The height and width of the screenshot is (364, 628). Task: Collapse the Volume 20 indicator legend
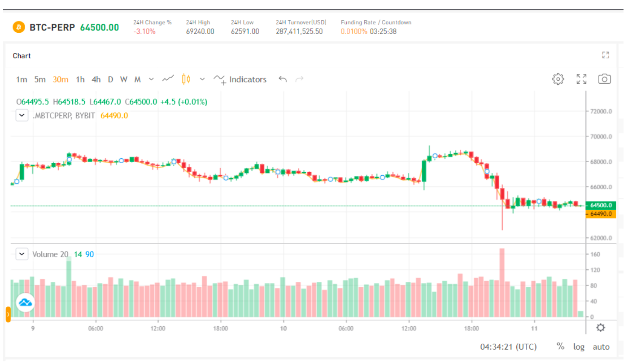[22, 254]
